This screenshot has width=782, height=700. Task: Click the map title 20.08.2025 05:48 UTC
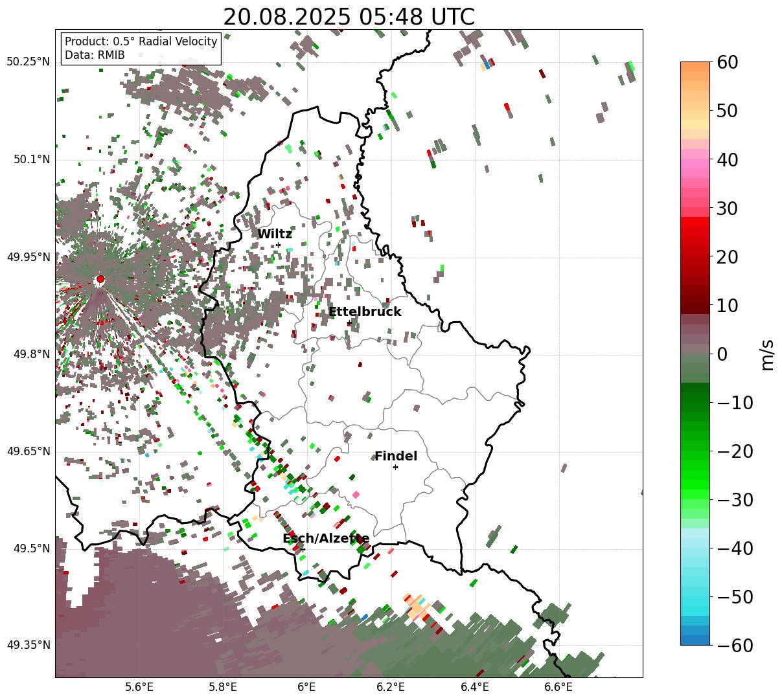349,17
